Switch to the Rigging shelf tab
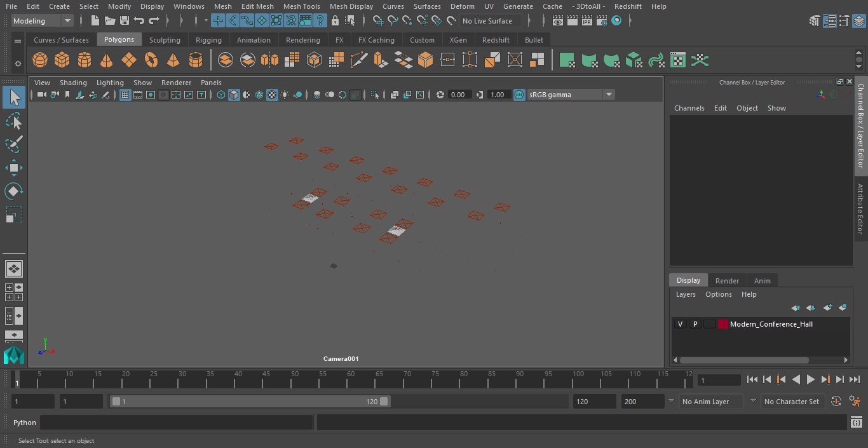 click(x=208, y=40)
